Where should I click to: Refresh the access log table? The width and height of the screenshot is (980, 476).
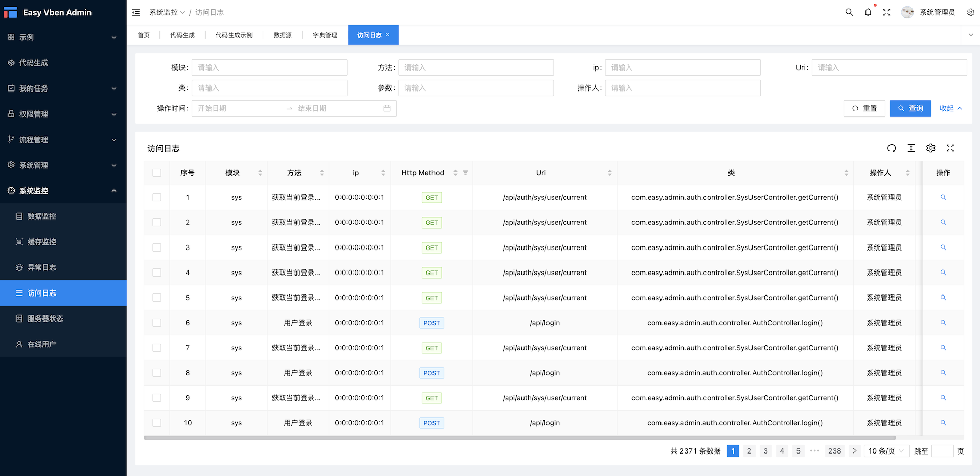[892, 148]
